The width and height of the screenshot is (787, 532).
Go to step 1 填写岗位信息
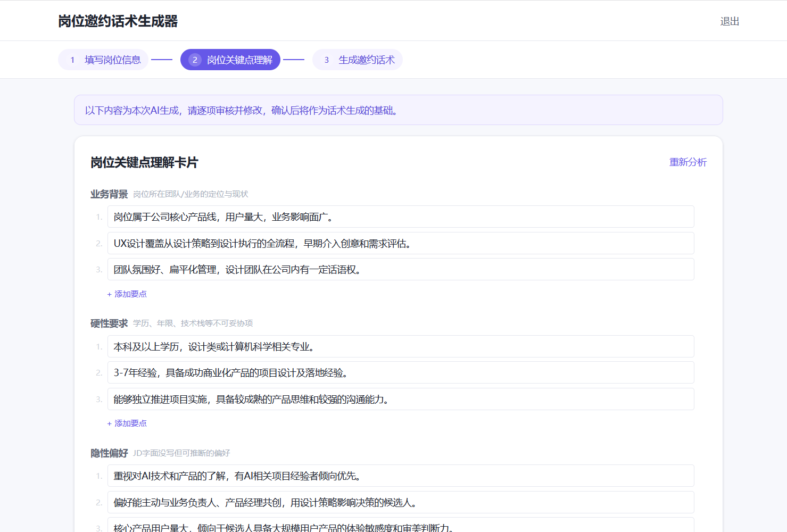[x=103, y=60]
